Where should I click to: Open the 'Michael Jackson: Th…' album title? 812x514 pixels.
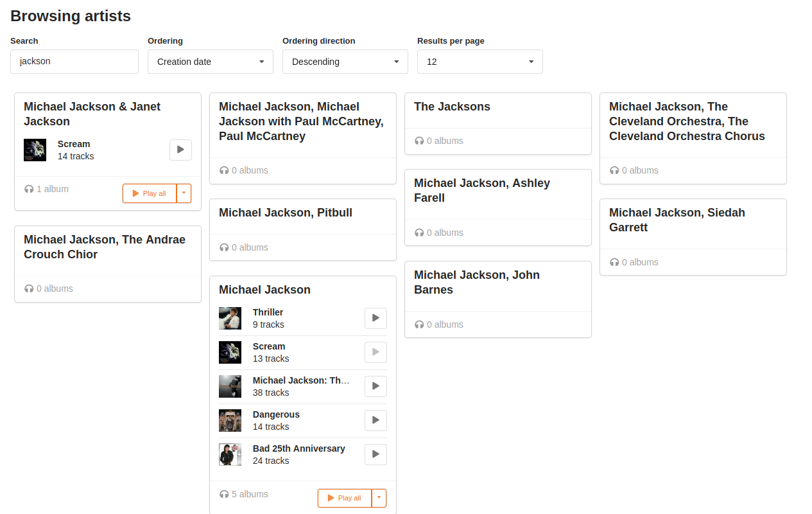coord(301,380)
